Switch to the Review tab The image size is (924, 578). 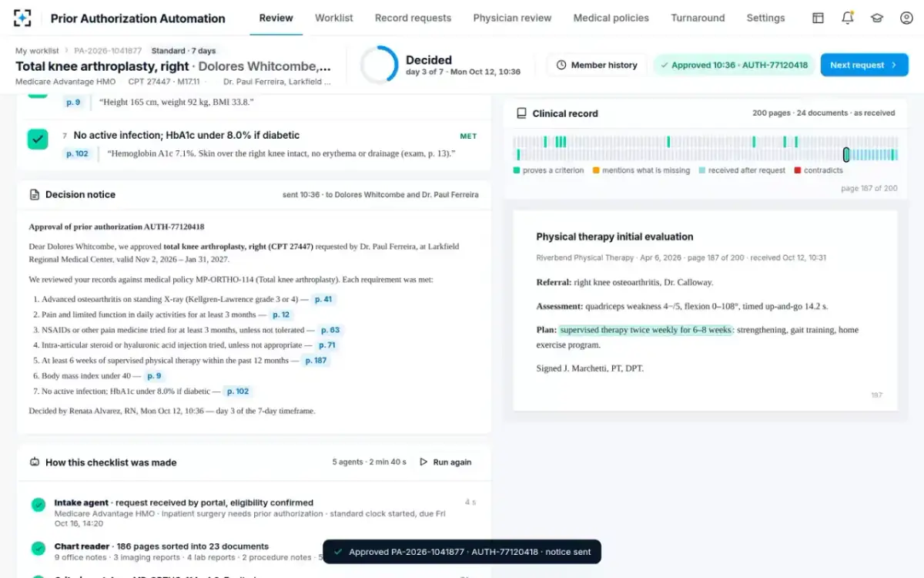pyautogui.click(x=276, y=18)
